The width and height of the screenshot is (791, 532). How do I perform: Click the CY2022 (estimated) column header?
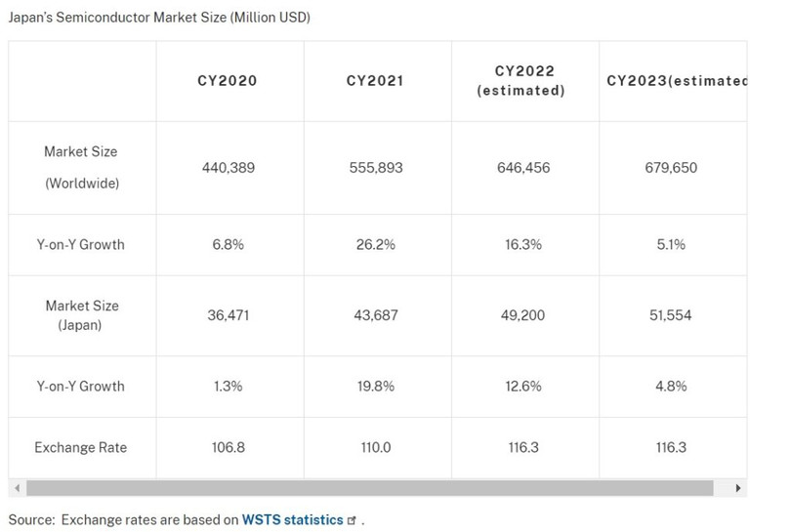coord(522,81)
